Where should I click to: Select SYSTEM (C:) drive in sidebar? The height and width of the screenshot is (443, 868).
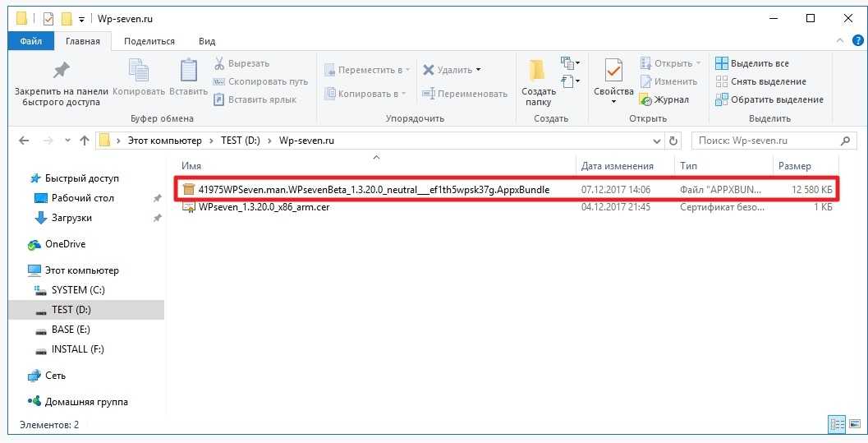point(78,290)
